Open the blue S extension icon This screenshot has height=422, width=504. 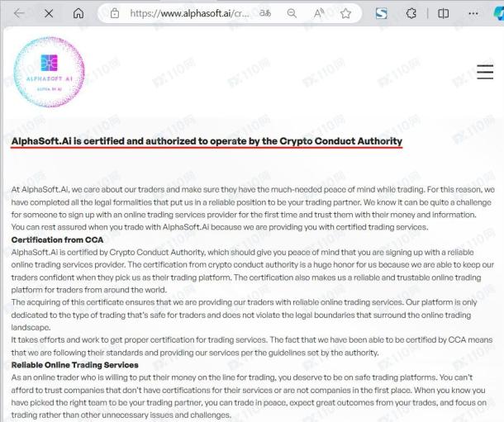click(x=381, y=13)
